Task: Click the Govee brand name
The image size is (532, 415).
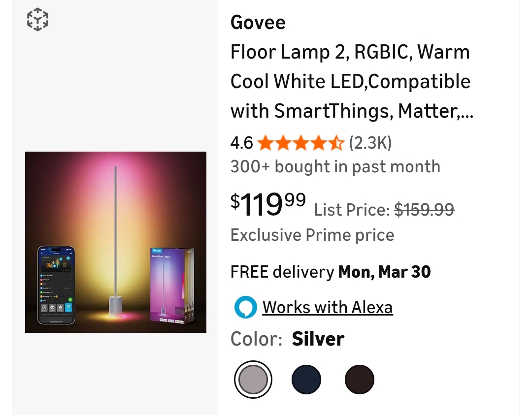Action: click(x=258, y=23)
